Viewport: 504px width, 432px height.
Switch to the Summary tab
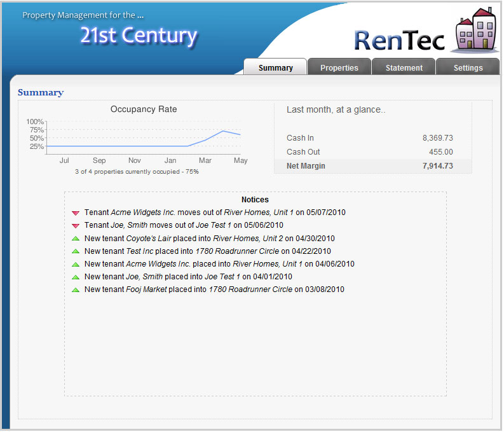point(275,67)
